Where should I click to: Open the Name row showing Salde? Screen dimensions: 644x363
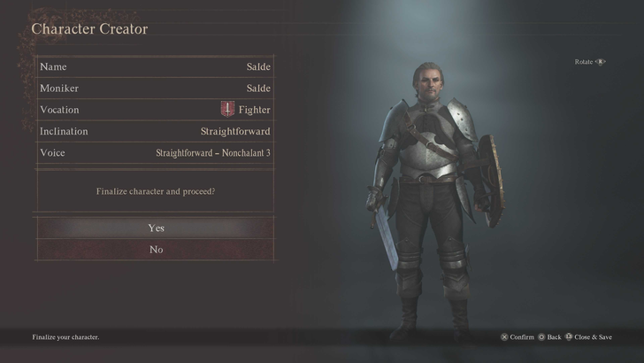click(156, 66)
